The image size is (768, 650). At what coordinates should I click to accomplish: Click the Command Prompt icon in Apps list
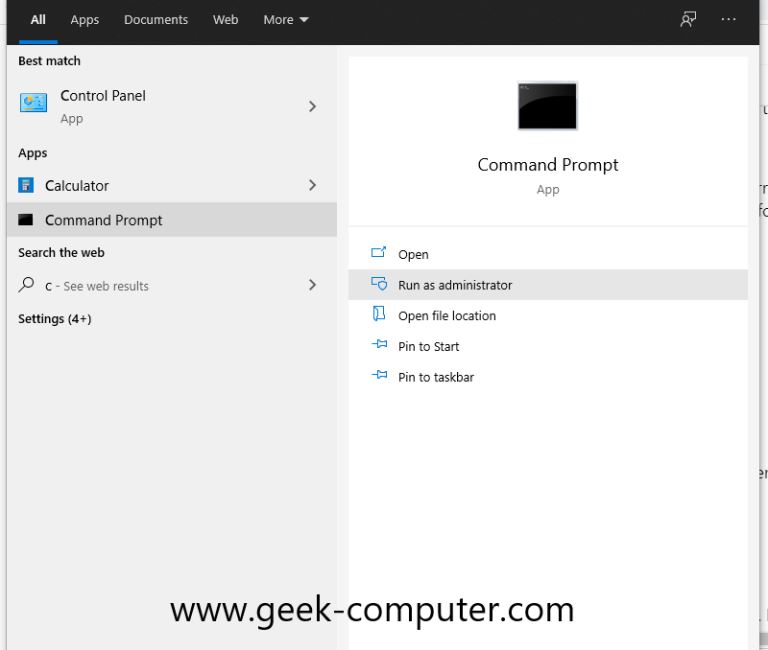(26, 220)
